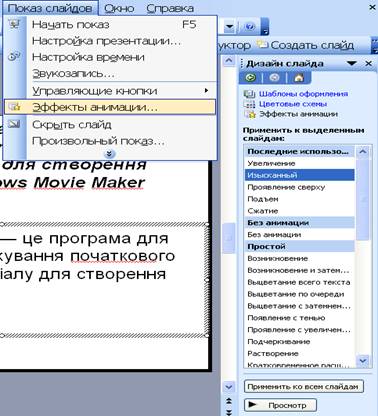The height and width of the screenshot is (416, 378).
Task: Expand Управляющие кнопки submenu
Action: pyautogui.click(x=110, y=91)
